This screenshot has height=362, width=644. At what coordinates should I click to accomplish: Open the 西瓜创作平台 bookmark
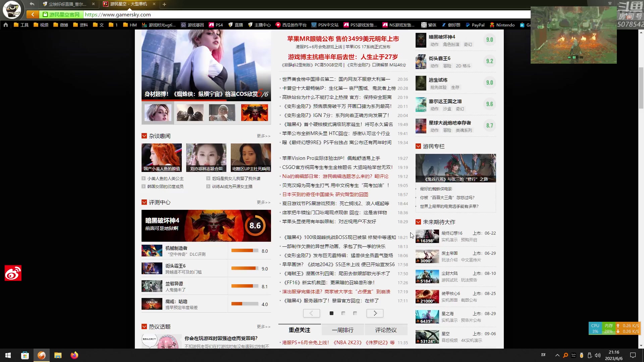(291, 25)
